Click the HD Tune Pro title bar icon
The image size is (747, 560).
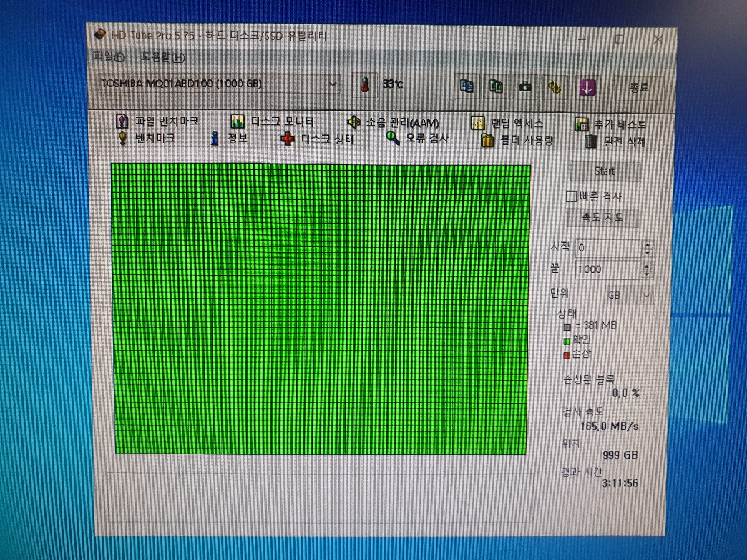100,34
